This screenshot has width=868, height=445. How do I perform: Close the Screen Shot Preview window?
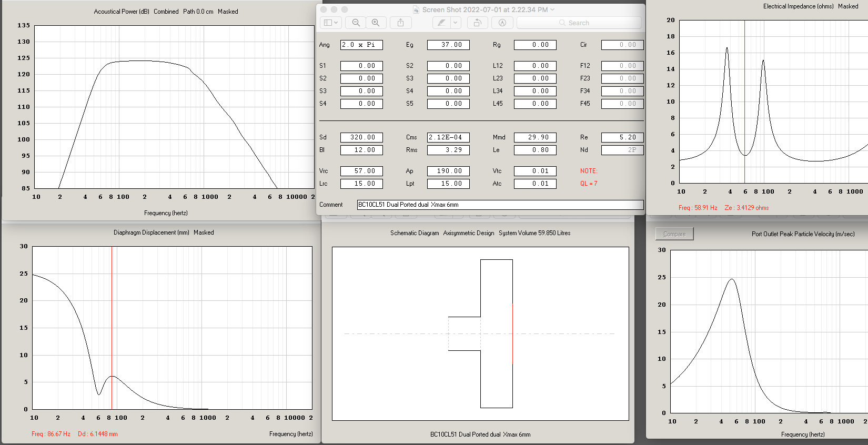[x=324, y=9]
